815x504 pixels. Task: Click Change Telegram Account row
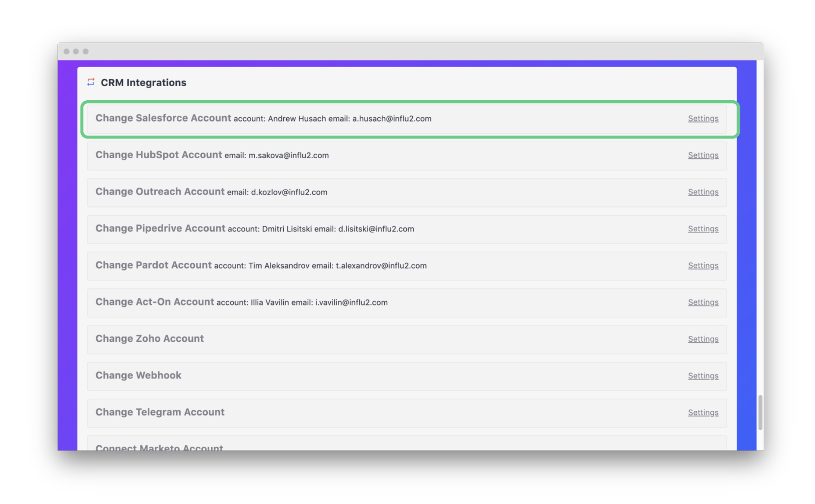(x=160, y=412)
